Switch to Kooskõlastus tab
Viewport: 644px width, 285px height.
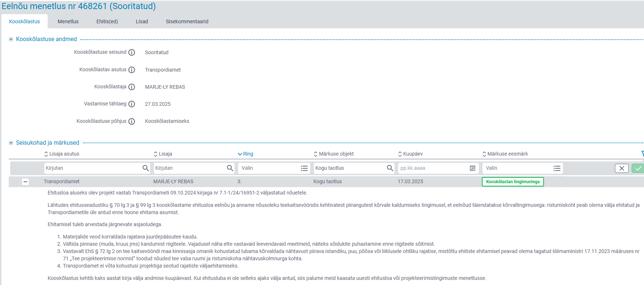coord(24,21)
